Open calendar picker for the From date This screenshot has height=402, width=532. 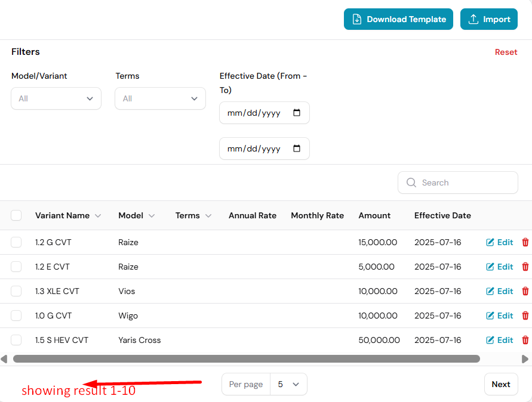pyautogui.click(x=297, y=113)
